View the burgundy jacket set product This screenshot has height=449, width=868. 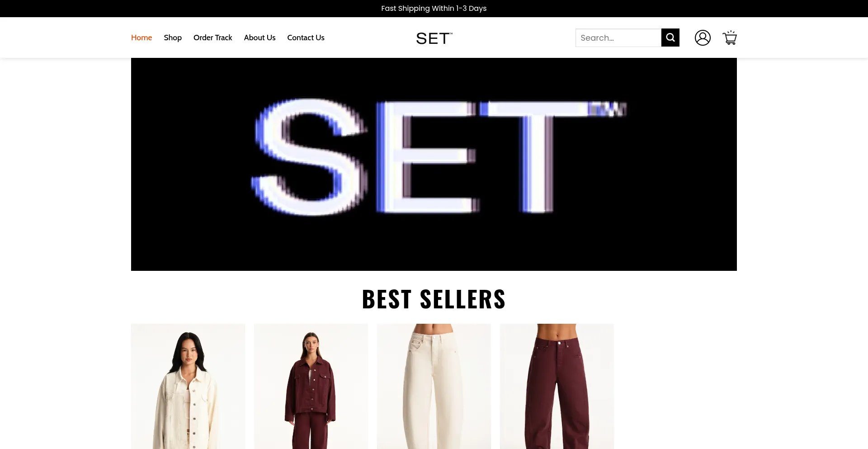(311, 386)
